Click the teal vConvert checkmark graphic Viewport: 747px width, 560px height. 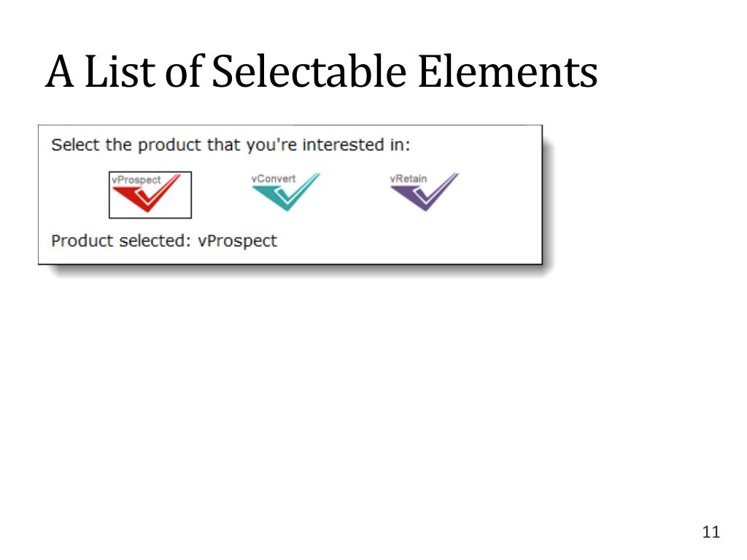click(x=285, y=195)
